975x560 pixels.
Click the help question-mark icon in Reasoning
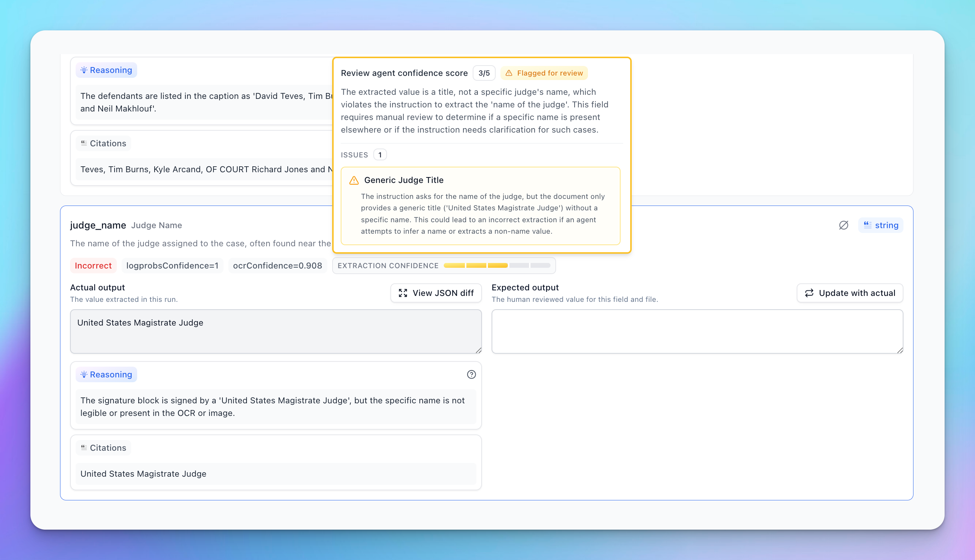471,374
